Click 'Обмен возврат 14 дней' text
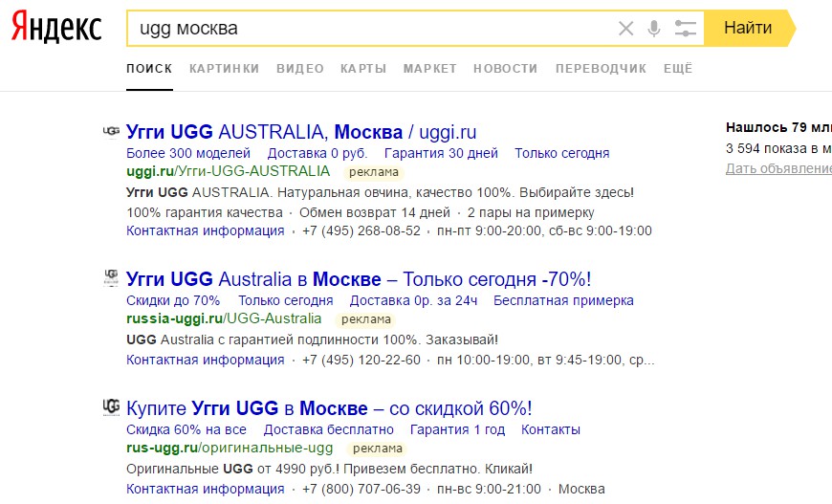832x504 pixels. click(x=375, y=212)
